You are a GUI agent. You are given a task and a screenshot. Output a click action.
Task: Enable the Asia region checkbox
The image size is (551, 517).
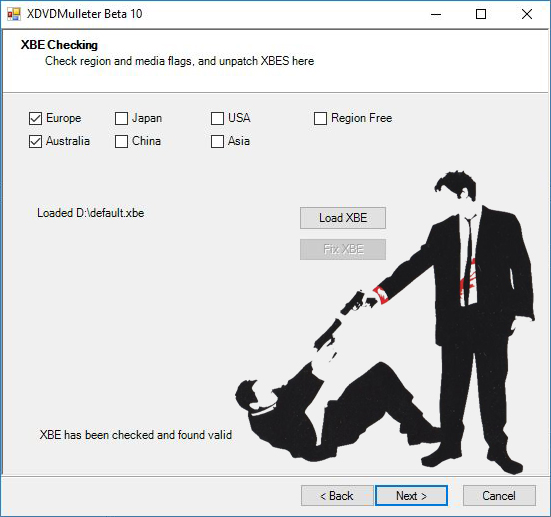pos(217,141)
